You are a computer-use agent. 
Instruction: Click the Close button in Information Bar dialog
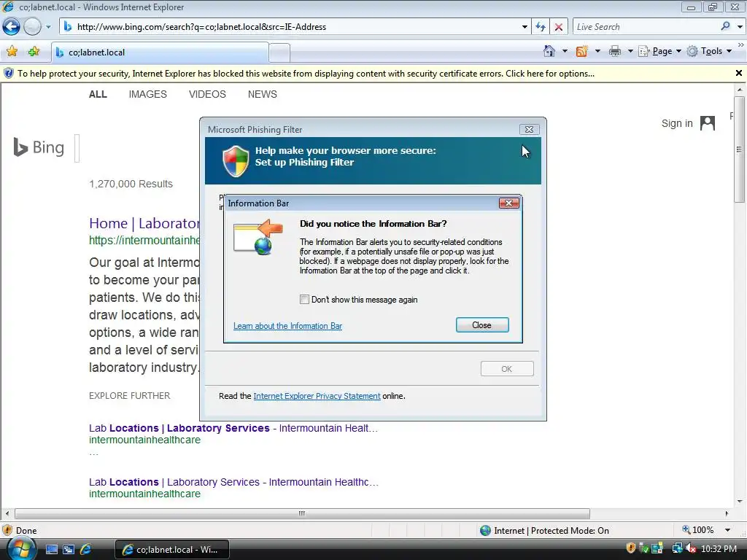pos(482,324)
